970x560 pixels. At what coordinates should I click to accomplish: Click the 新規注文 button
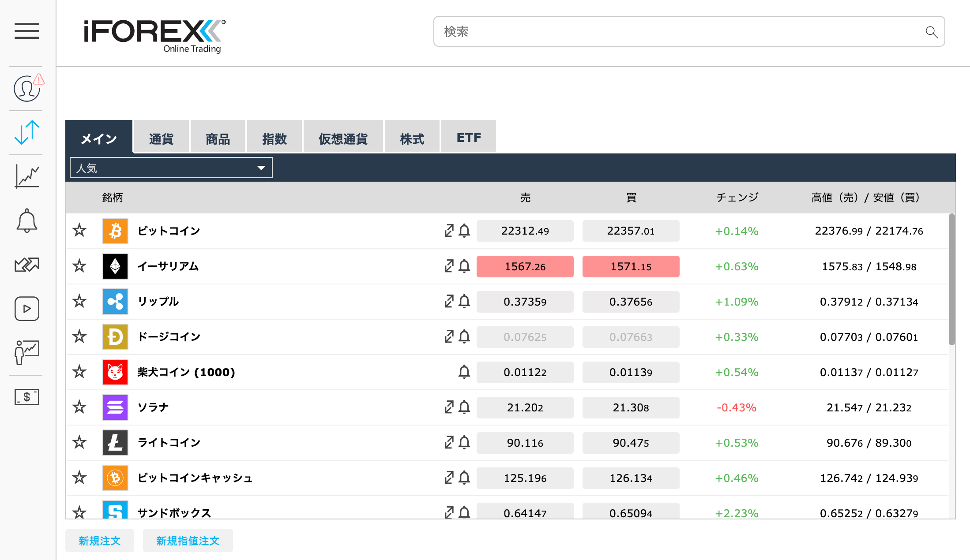pos(99,541)
